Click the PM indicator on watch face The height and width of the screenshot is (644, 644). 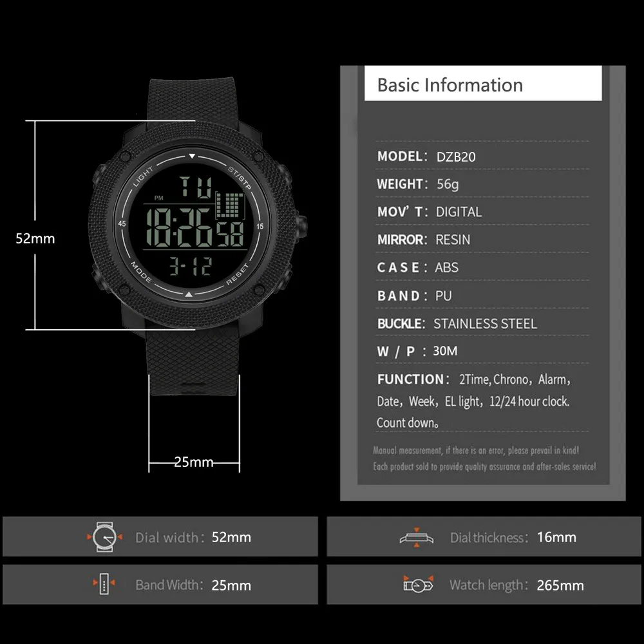[x=159, y=198]
